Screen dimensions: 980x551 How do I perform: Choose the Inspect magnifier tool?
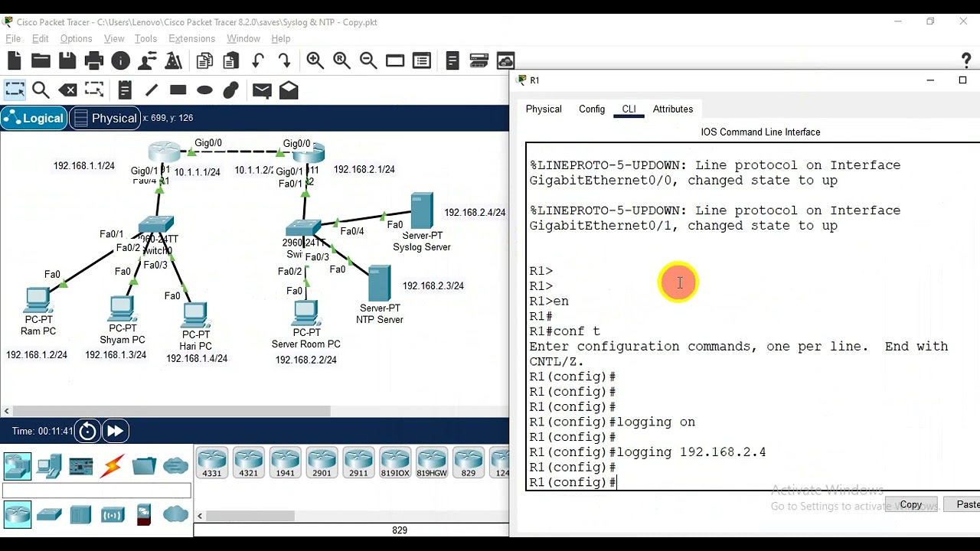[x=41, y=90]
